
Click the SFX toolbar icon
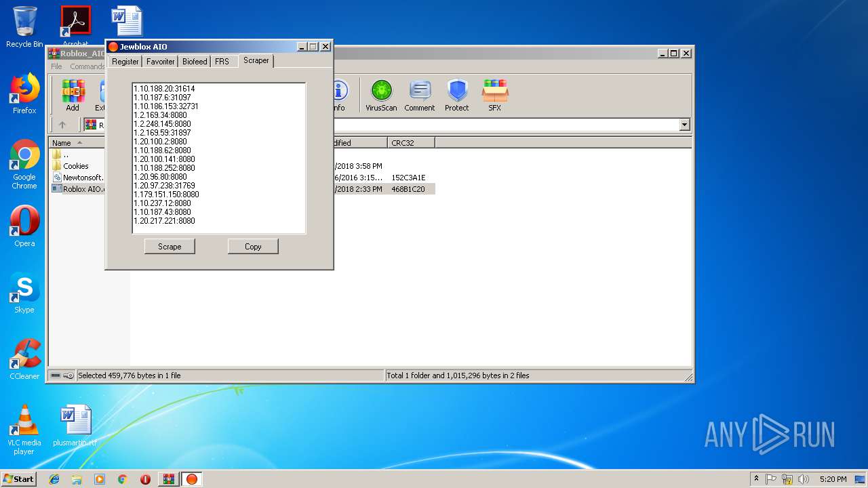click(x=495, y=95)
